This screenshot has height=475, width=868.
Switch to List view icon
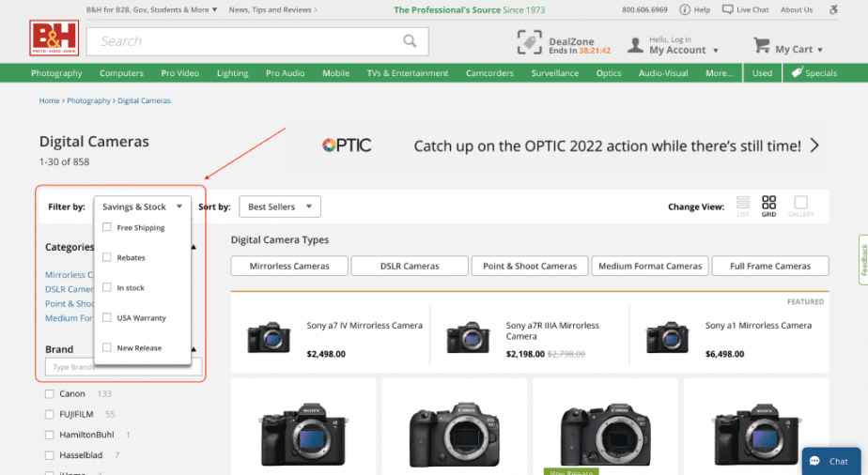point(743,203)
